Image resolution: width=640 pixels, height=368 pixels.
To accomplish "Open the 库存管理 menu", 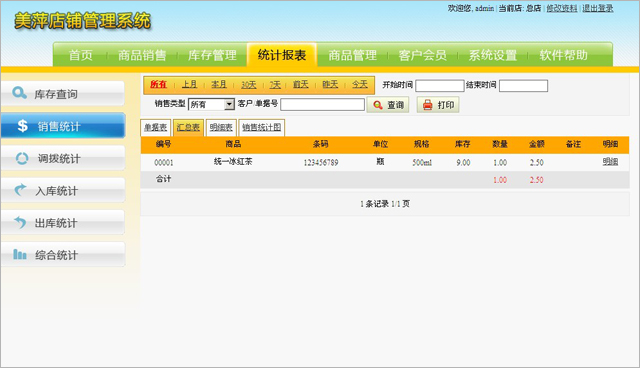I will click(212, 55).
